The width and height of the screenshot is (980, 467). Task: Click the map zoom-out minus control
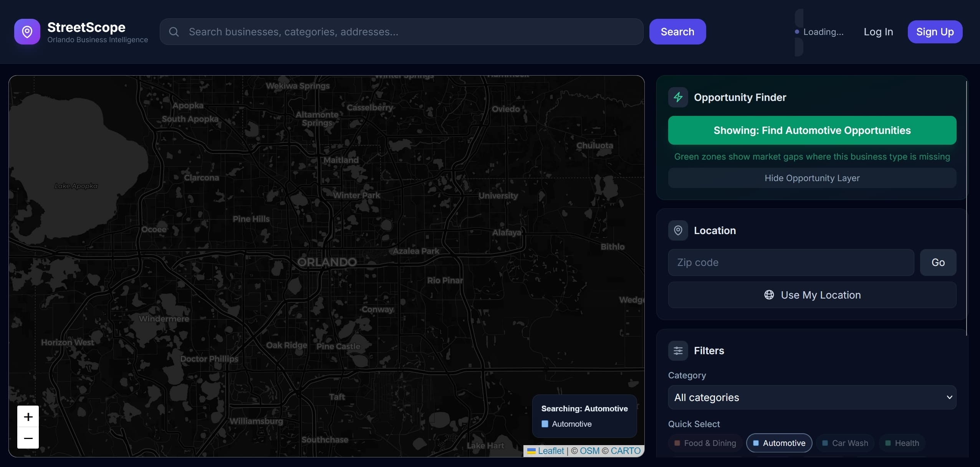pos(28,438)
